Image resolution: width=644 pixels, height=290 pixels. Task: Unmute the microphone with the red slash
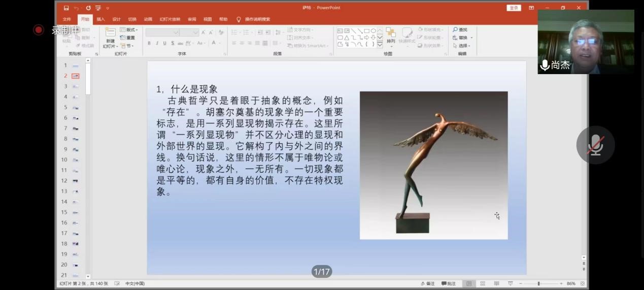(595, 145)
